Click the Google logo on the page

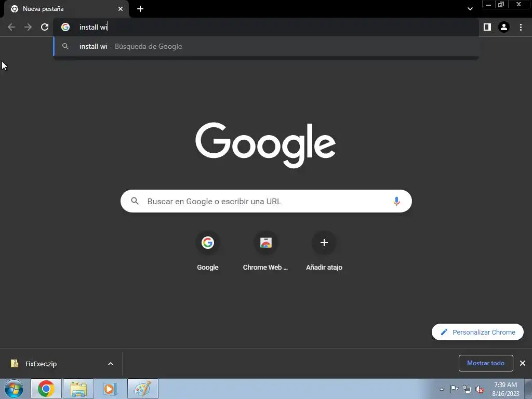pyautogui.click(x=265, y=145)
